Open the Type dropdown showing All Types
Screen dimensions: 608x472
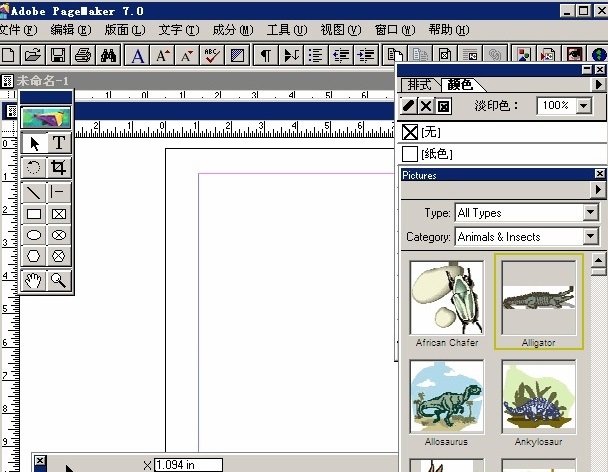(591, 213)
